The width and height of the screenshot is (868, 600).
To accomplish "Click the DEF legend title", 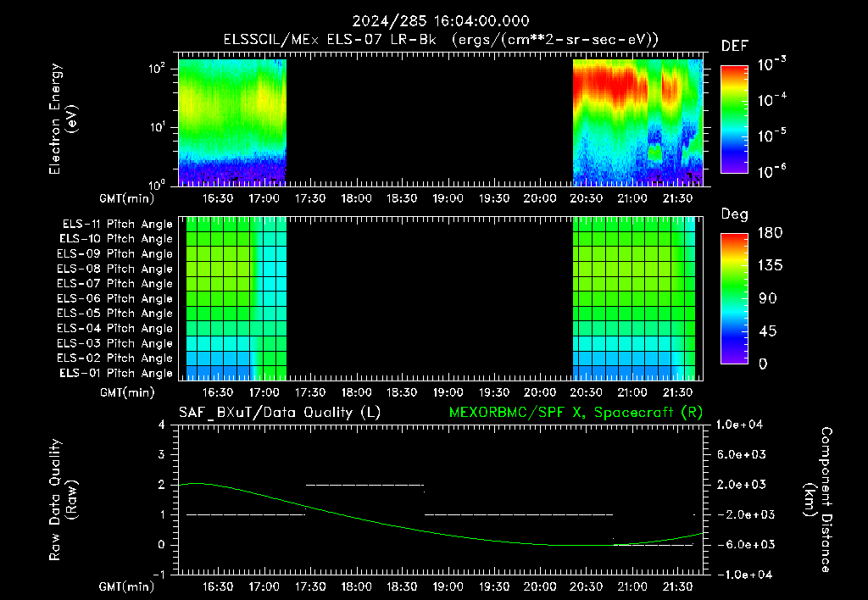I will (x=734, y=46).
